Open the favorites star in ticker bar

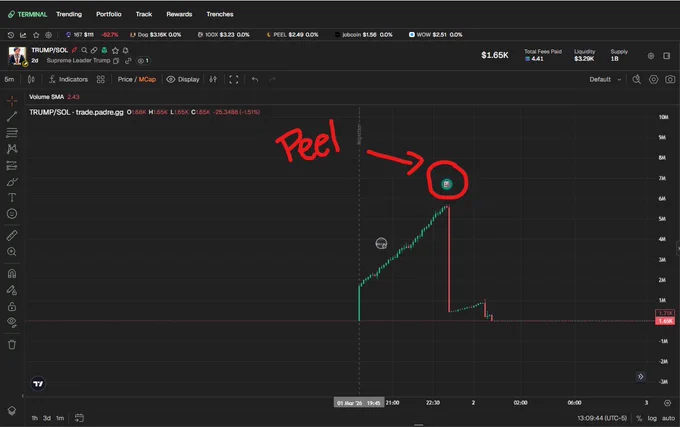click(x=36, y=35)
